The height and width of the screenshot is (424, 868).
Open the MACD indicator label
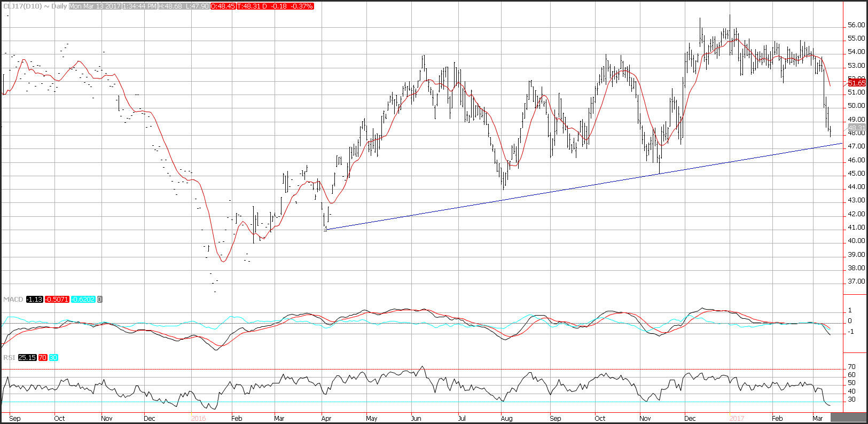click(13, 300)
